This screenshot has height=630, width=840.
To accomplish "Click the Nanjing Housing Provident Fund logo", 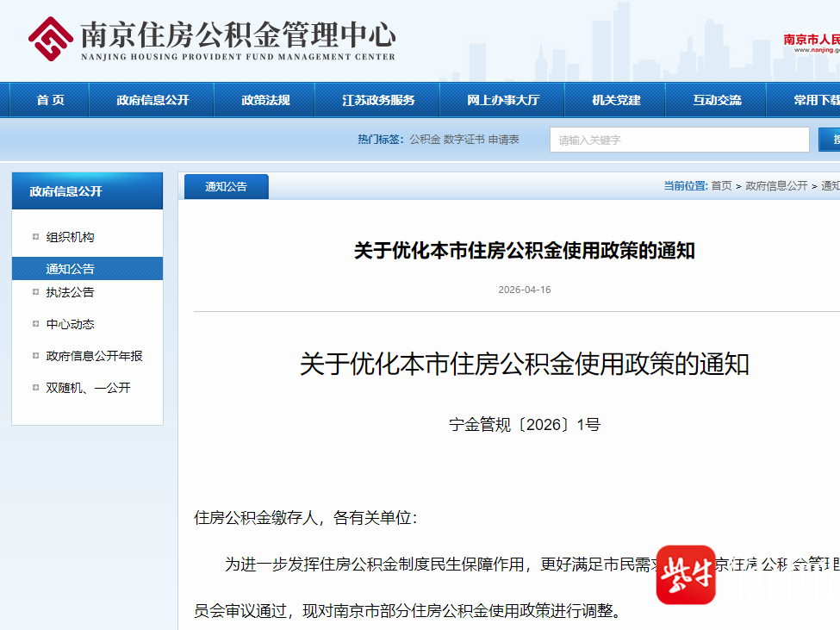I will (51, 39).
